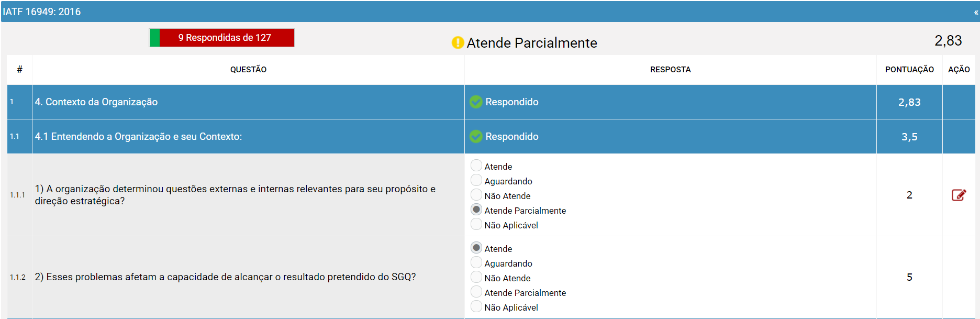Click the QUESTÃO column header
This screenshot has width=980, height=319.
pyautogui.click(x=248, y=69)
